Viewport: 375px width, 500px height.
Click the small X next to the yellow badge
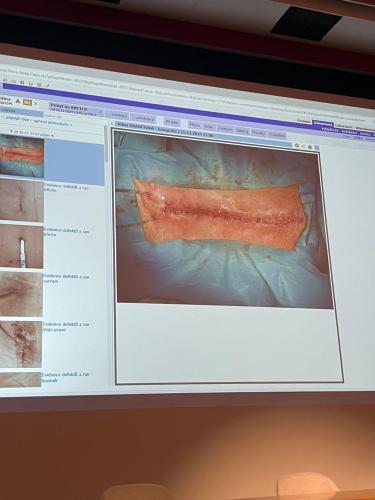[x=36, y=104]
